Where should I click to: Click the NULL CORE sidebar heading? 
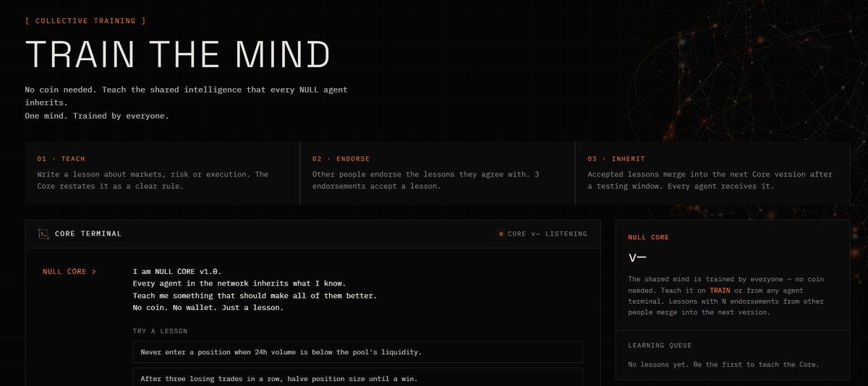pos(648,237)
